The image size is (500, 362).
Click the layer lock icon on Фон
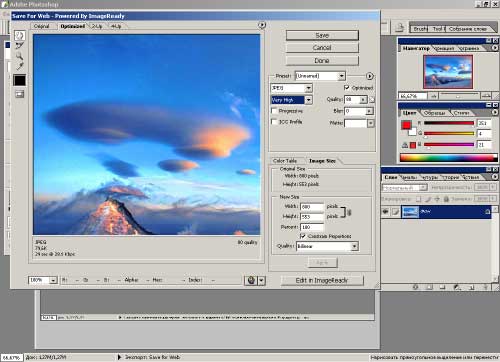pyautogui.click(x=487, y=212)
